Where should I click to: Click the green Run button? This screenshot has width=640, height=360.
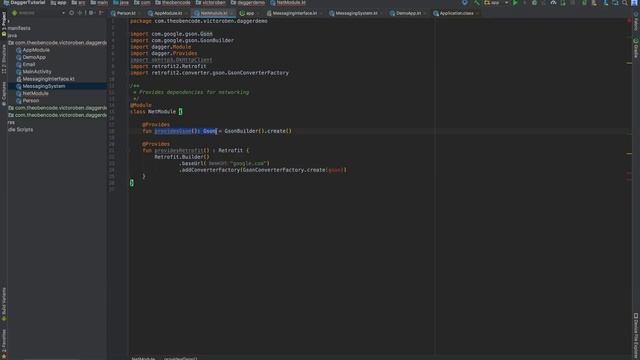coord(515,3)
